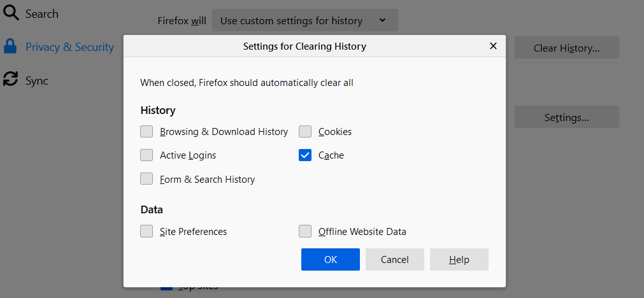Click the Settings button behind dialog

(x=566, y=117)
